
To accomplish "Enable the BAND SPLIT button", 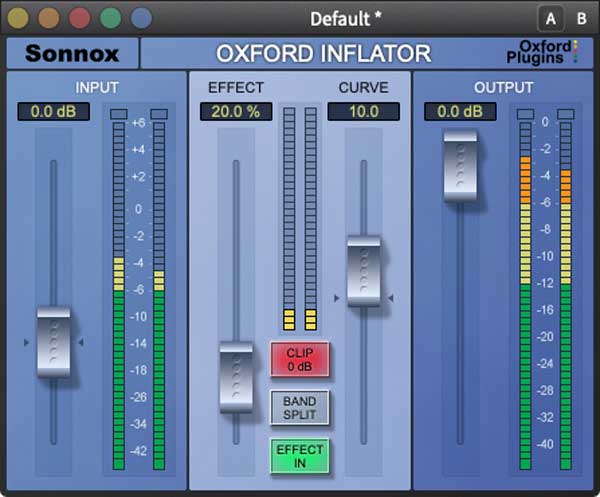I will pos(300,408).
